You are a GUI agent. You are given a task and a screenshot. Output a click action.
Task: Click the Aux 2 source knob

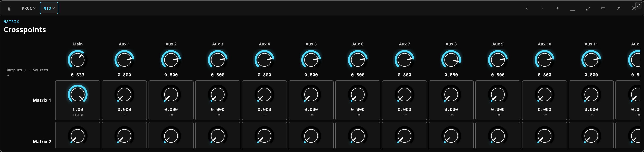click(171, 60)
